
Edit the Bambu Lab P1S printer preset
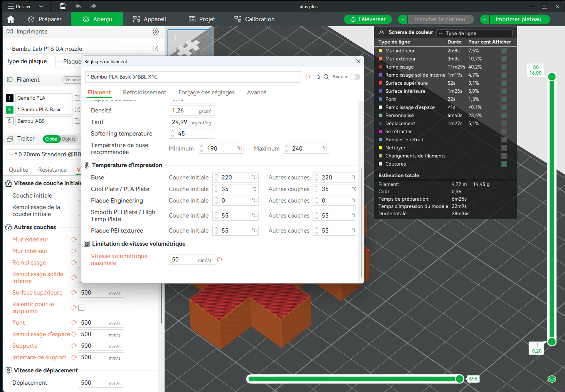(155, 49)
